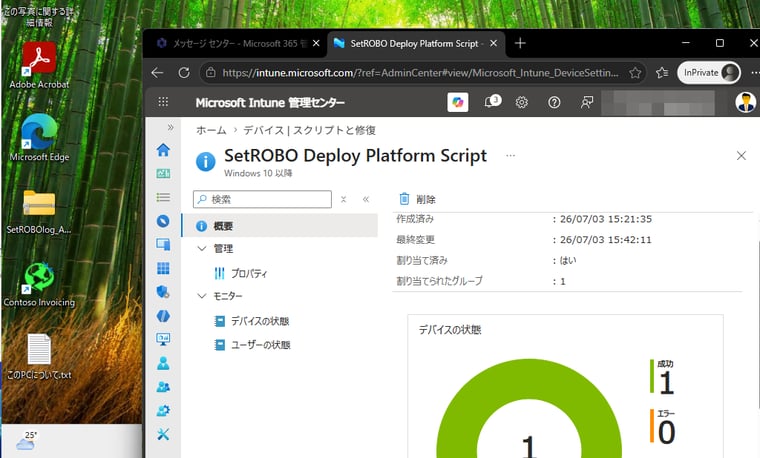Click the browser address bar URL

point(420,73)
